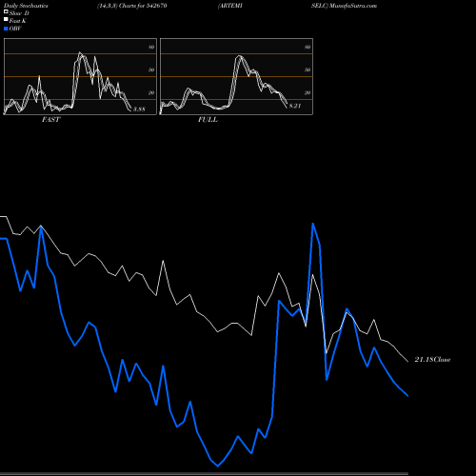This screenshot has width=476, height=476.
Task: Click the FULL chart label
Action: (208, 120)
